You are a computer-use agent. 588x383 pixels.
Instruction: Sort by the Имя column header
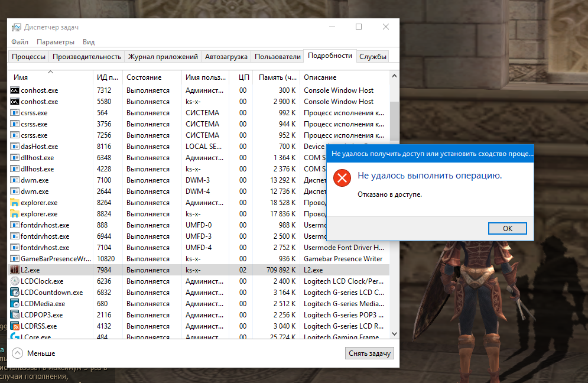tap(50, 77)
